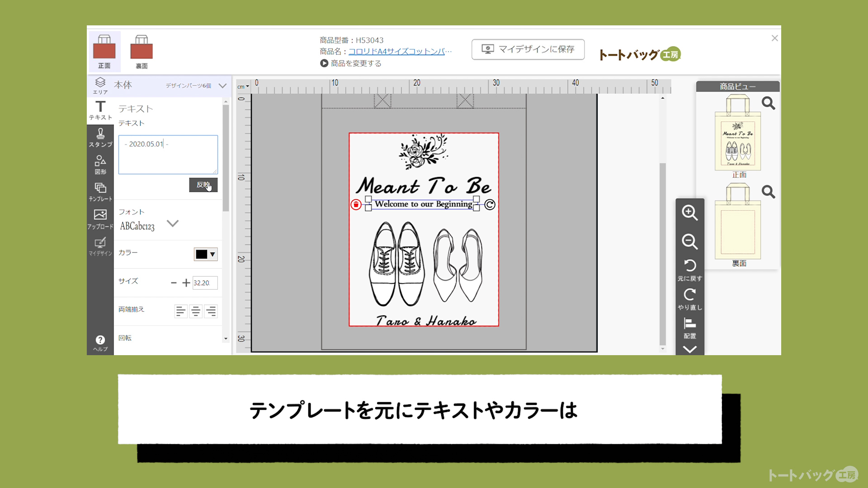
Task: Select the 裏面 back side bag icon
Action: tap(142, 52)
